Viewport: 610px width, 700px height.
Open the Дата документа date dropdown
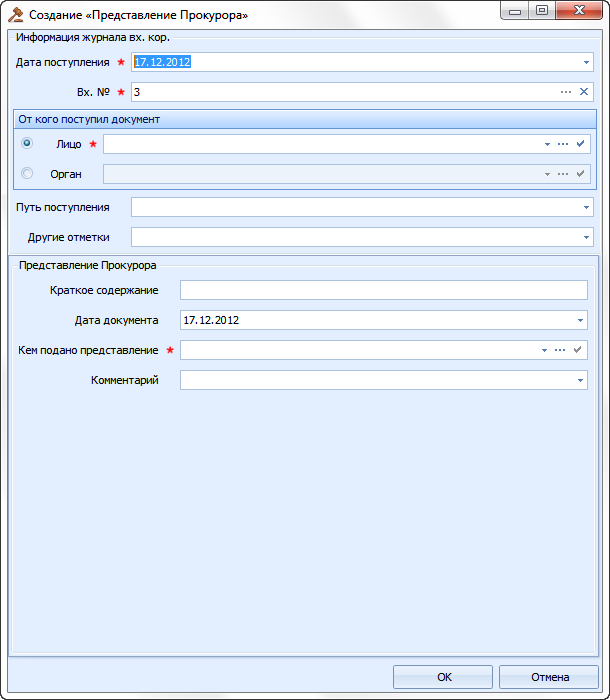click(580, 321)
